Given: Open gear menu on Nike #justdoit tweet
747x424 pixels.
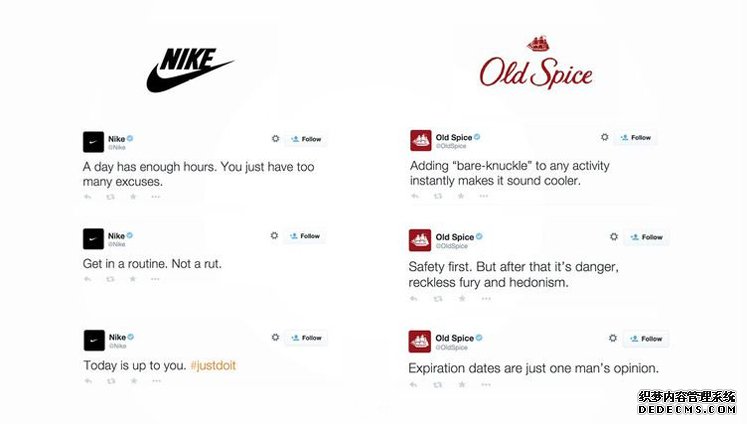Looking at the screenshot, I should coord(275,337).
